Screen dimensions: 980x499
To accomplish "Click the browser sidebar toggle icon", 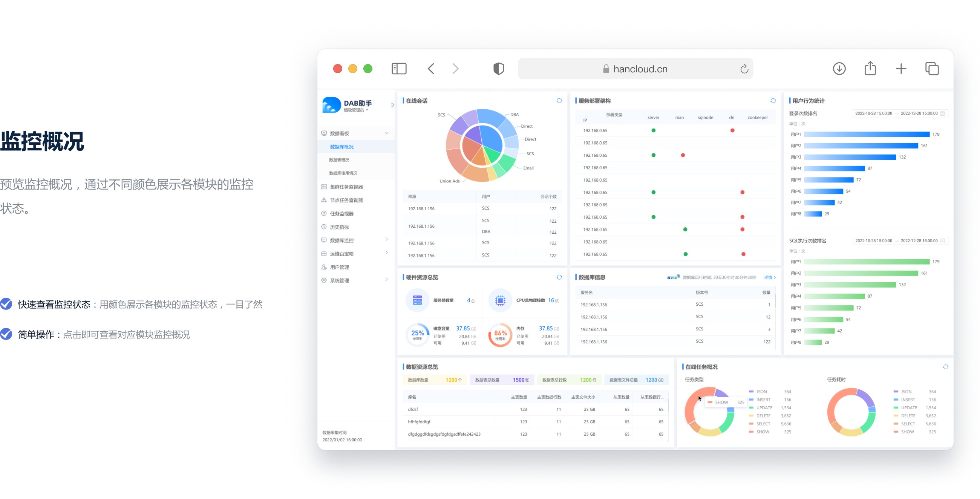I will tap(399, 69).
